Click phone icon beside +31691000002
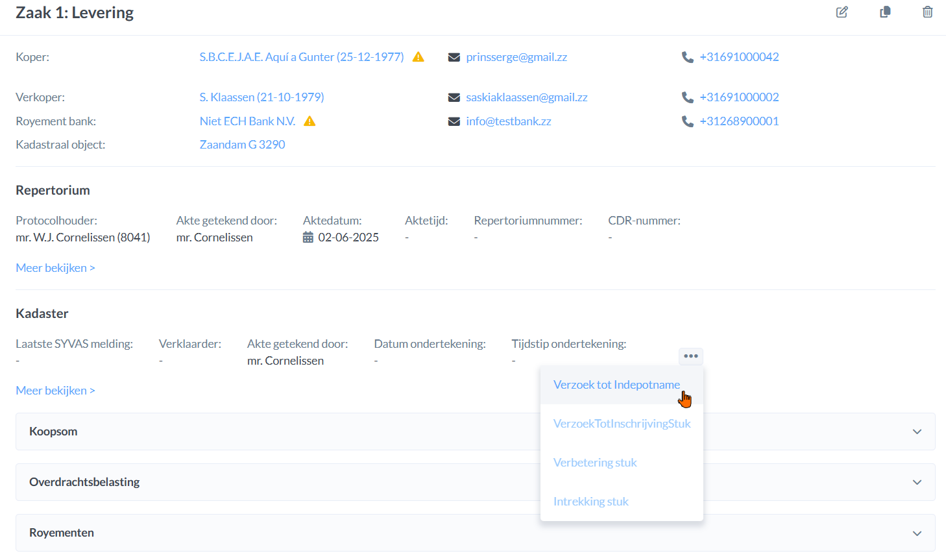Screen dimensions: 946x560 coord(688,97)
